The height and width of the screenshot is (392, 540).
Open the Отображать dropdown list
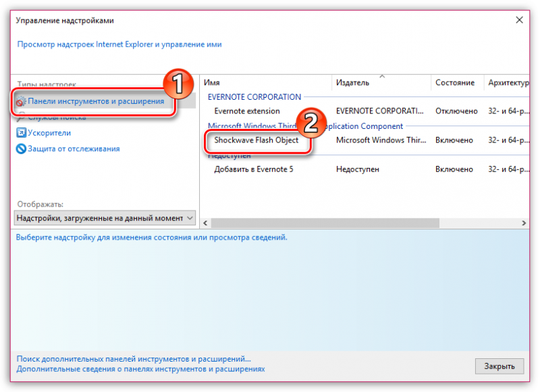pos(105,217)
